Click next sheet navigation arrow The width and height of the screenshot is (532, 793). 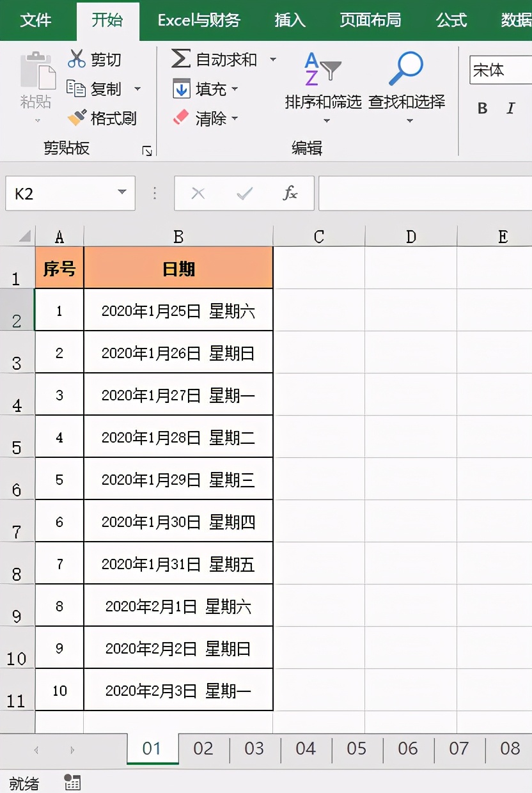[x=72, y=750]
